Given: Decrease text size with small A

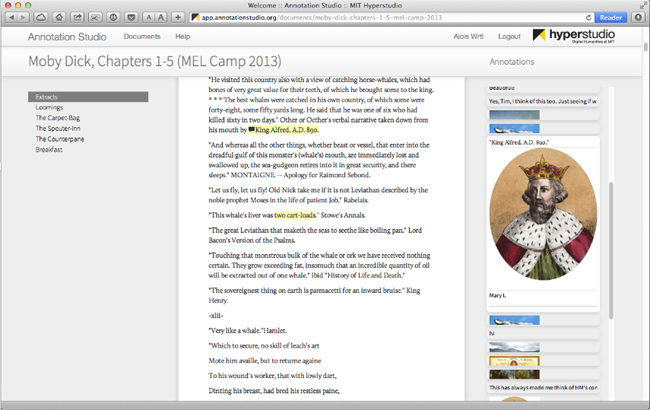Looking at the screenshot, I should [148, 17].
